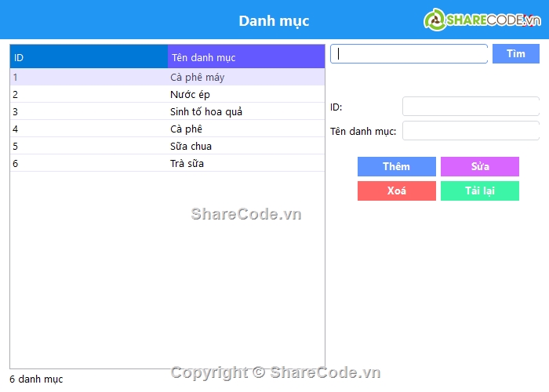Focus the ID input field
The image size is (549, 392).
point(471,107)
